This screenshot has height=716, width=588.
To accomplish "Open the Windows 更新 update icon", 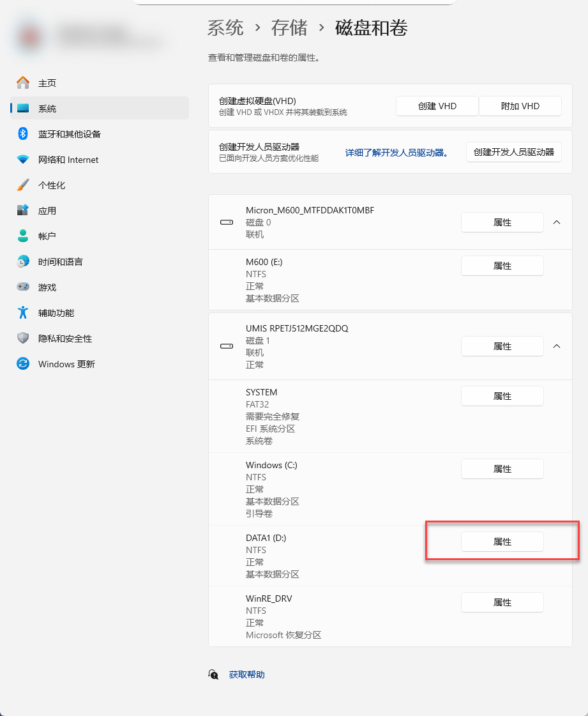I will (x=23, y=364).
